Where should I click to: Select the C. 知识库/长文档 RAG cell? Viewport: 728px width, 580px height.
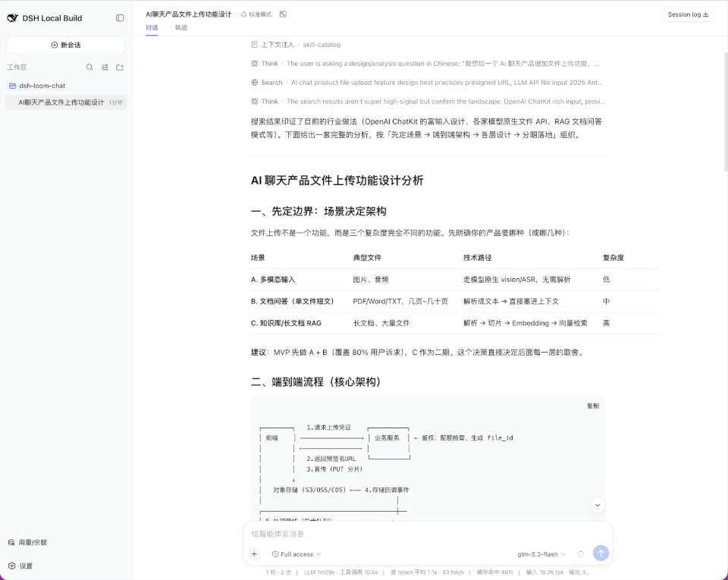click(286, 323)
